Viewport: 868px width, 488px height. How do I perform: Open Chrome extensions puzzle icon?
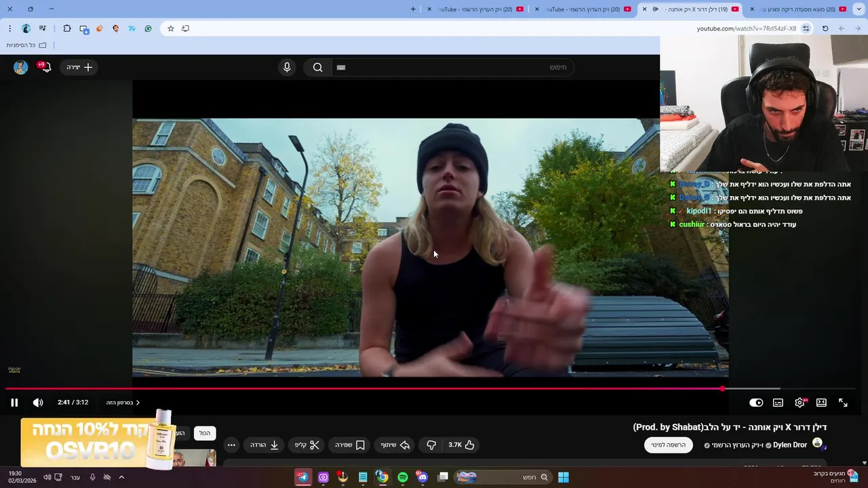(66, 28)
